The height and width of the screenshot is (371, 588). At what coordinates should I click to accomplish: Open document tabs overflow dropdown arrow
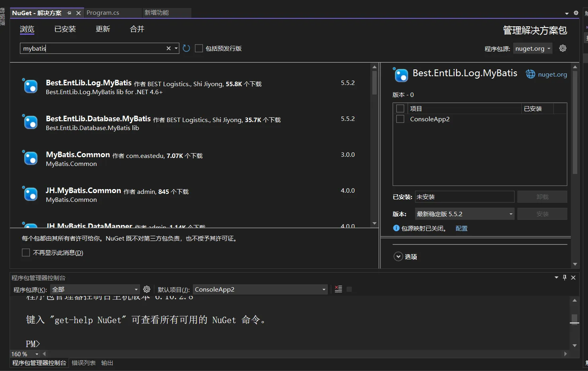tap(567, 13)
